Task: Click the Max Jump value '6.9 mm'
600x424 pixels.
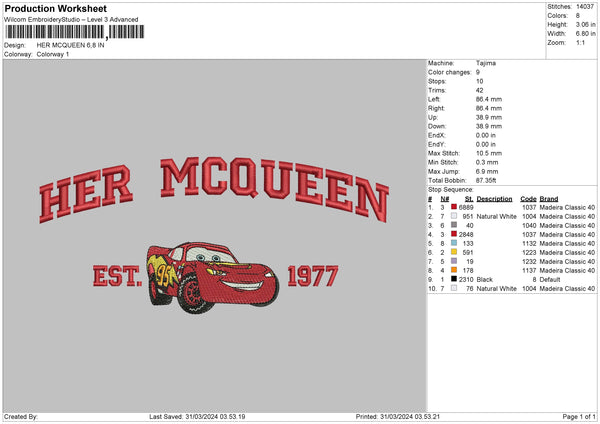Action: [487, 171]
